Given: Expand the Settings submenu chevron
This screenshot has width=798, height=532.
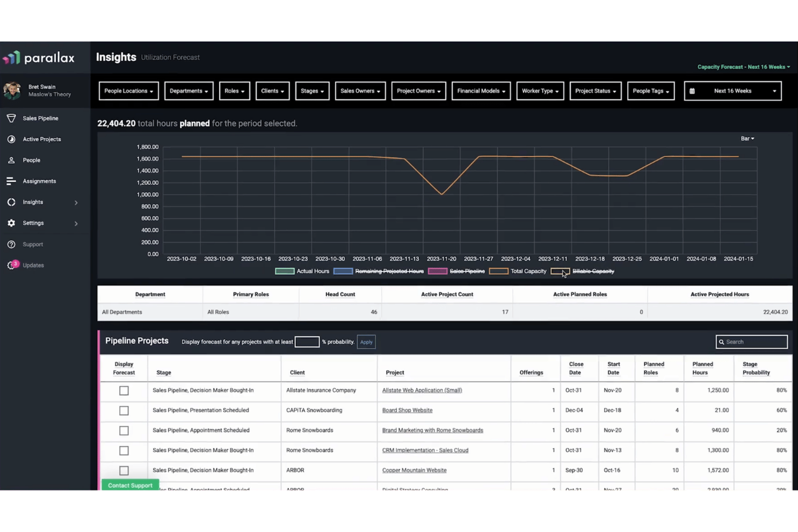Looking at the screenshot, I should [x=76, y=223].
